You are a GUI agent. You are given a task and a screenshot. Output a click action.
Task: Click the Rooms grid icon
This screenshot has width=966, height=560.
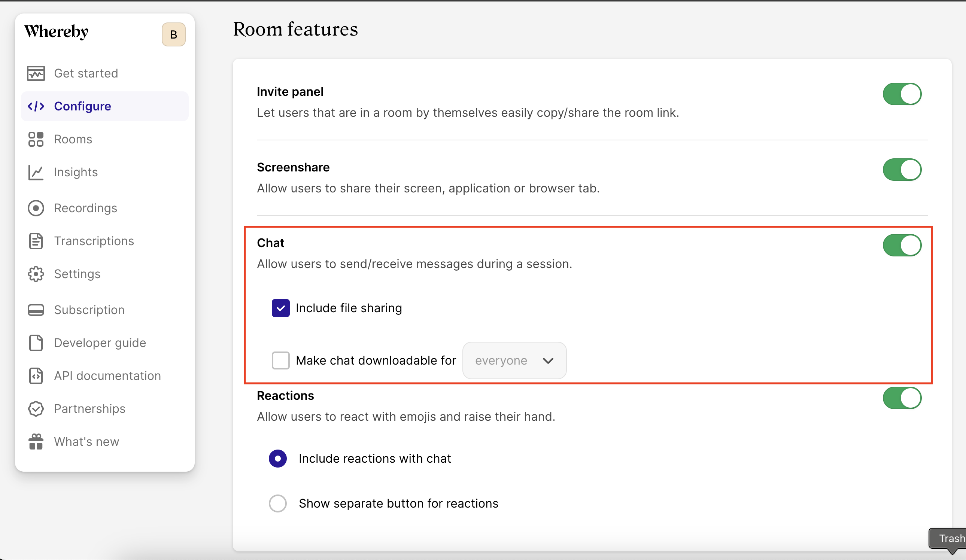coord(36,139)
